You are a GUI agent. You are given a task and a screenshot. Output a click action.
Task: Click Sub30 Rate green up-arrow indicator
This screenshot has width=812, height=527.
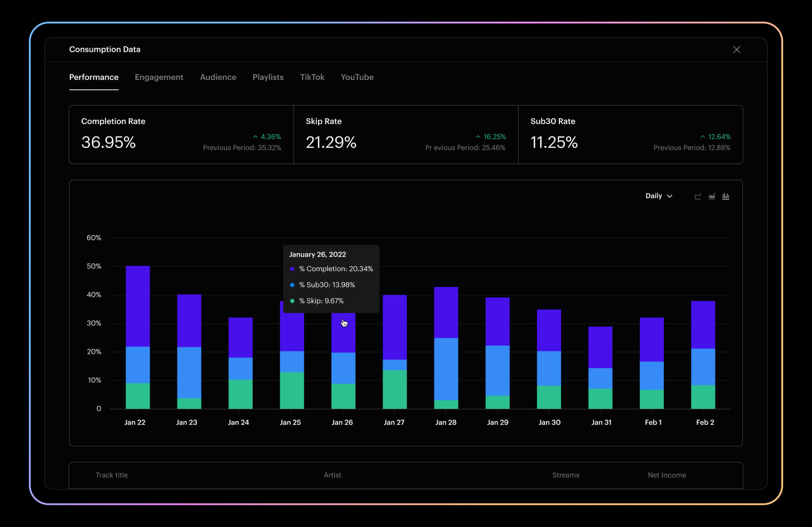pyautogui.click(x=702, y=137)
